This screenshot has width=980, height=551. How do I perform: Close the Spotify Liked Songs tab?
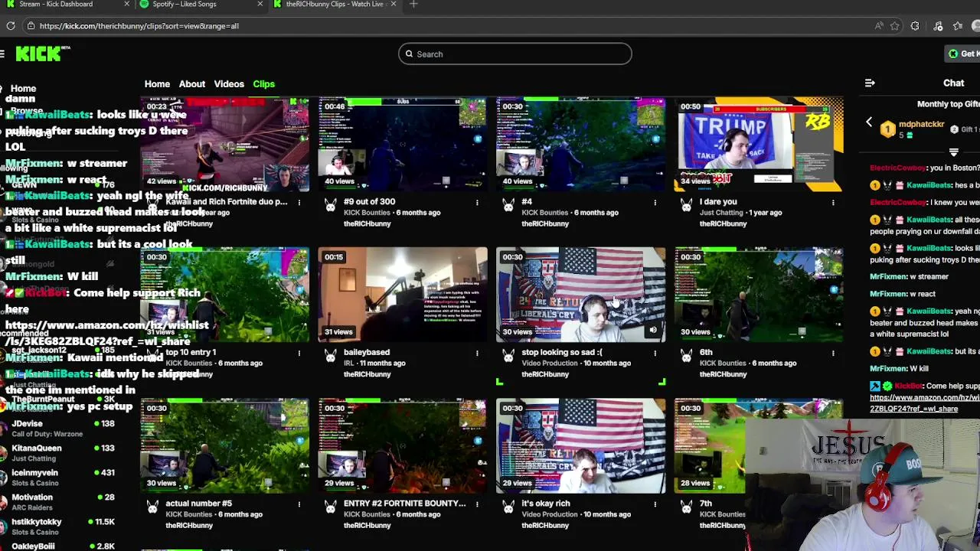click(x=260, y=5)
